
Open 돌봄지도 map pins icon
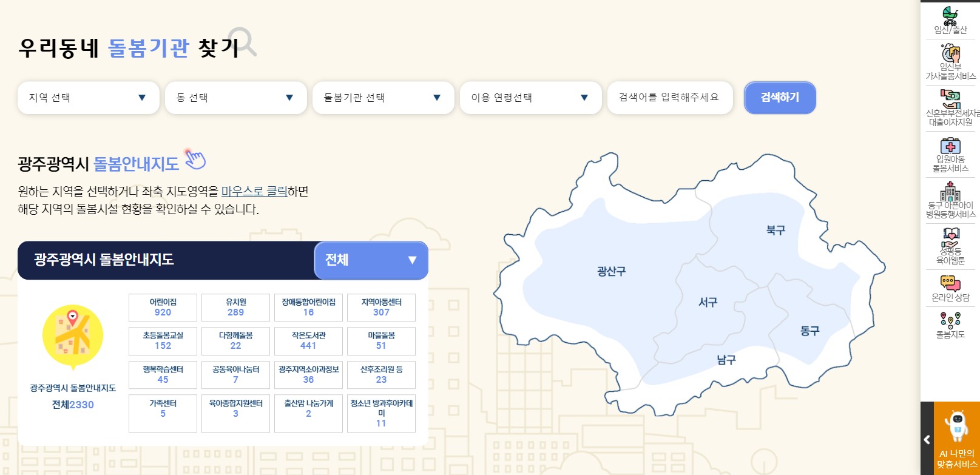pos(950,320)
